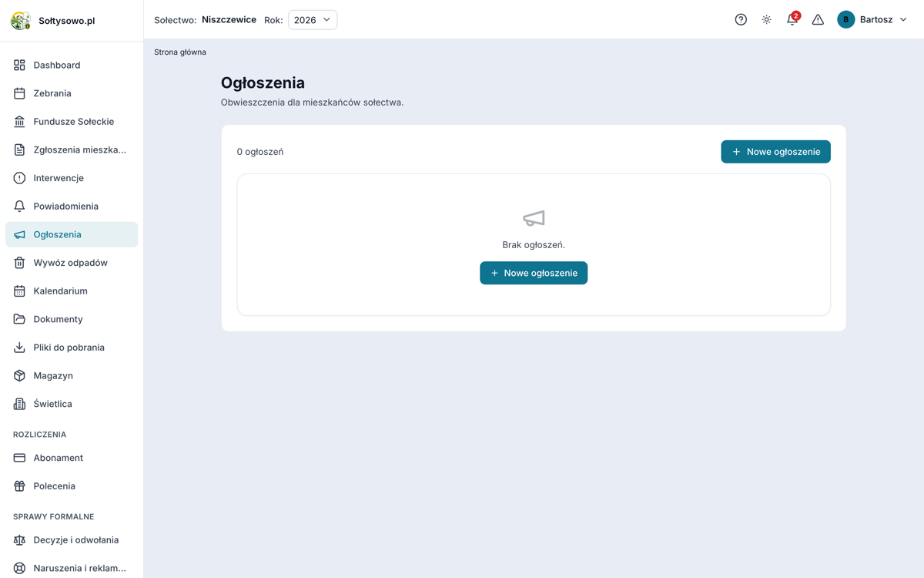This screenshot has height=578, width=924.
Task: Click the '0 ogłoszeń' count text
Action: click(260, 152)
